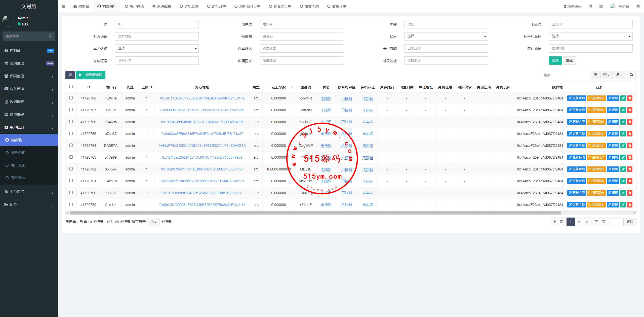Open the column selection grid icon
This screenshot has width=644, height=317.
click(606, 75)
